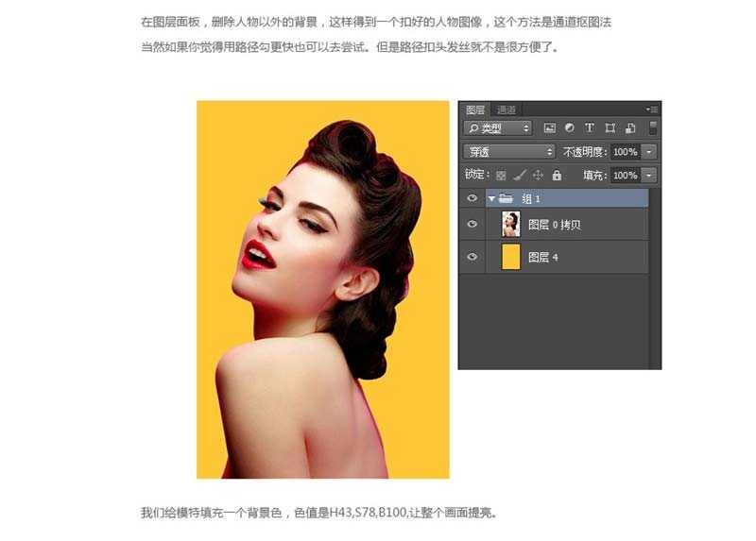The width and height of the screenshot is (756, 541).
Task: Click the yellow 图层 4 layer thumbnail
Action: click(x=510, y=257)
